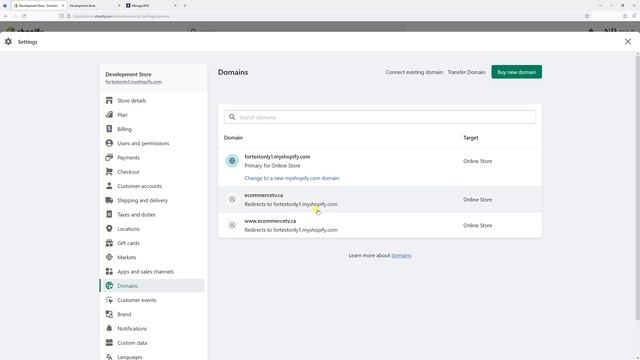
Task: Click Shipping and delivery truck icon
Action: pos(109,200)
